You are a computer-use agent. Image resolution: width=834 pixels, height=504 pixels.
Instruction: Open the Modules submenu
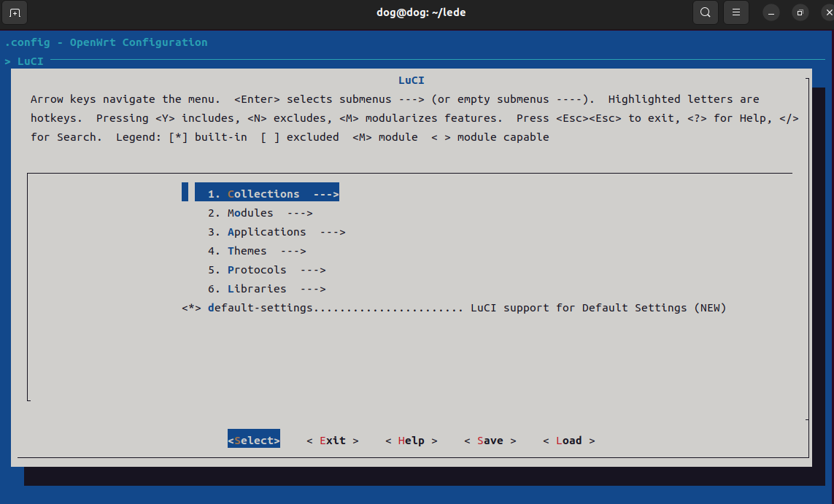pos(260,213)
